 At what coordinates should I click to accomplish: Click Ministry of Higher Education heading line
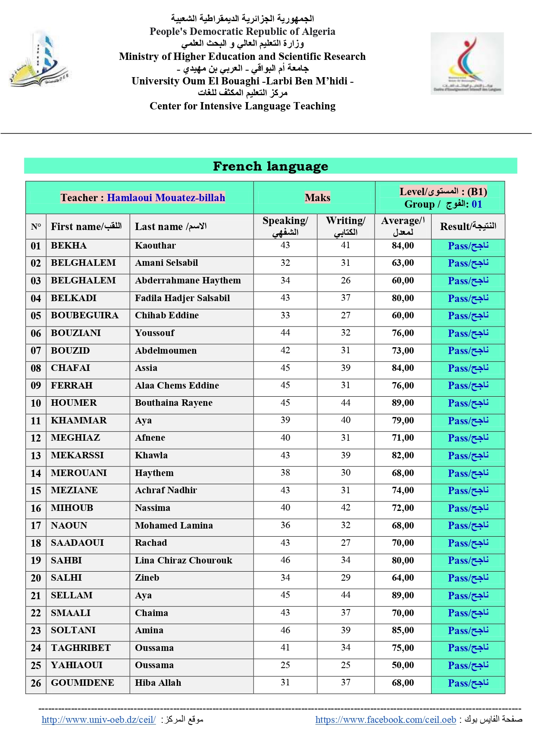pyautogui.click(x=242, y=56)
